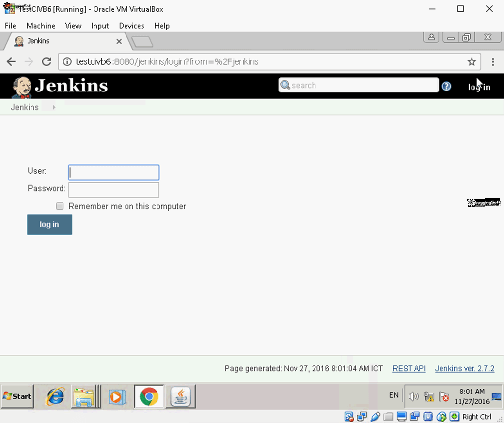Click the VirtualBox green arrow keyboard capture icon
The width and height of the screenshot is (504, 423).
coord(454,417)
